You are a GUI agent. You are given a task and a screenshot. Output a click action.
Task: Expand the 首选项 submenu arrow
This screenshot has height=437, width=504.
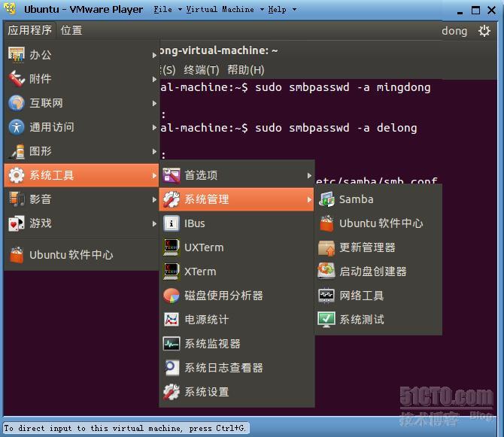pyautogui.click(x=309, y=175)
